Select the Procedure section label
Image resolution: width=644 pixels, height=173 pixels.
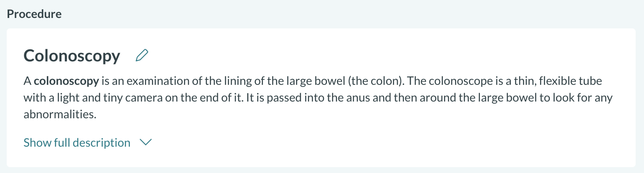(x=34, y=14)
